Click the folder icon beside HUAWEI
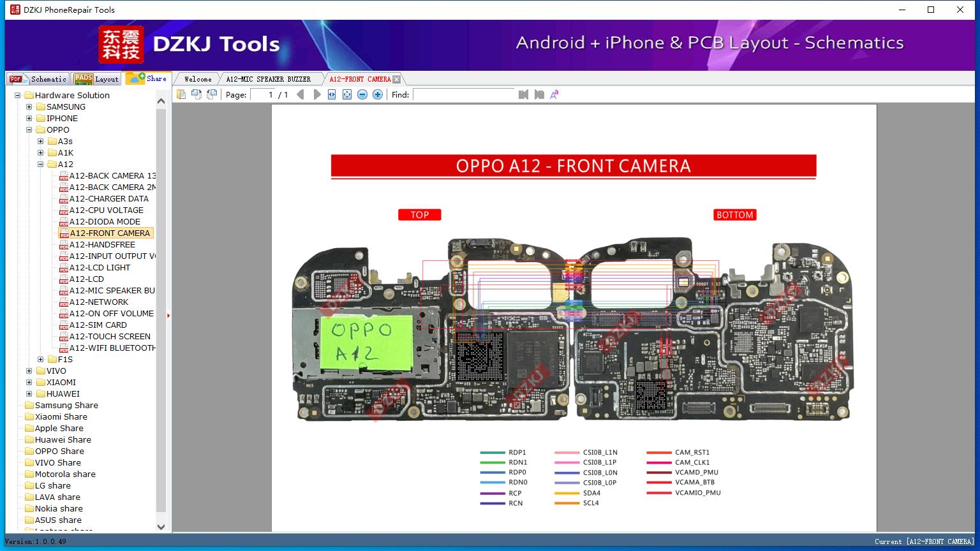 [x=41, y=394]
